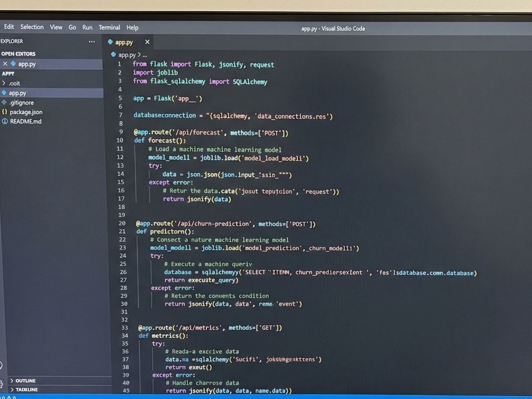Click 'return execuate_query)' on line 27
This screenshot has width=532, height=399.
(202, 280)
